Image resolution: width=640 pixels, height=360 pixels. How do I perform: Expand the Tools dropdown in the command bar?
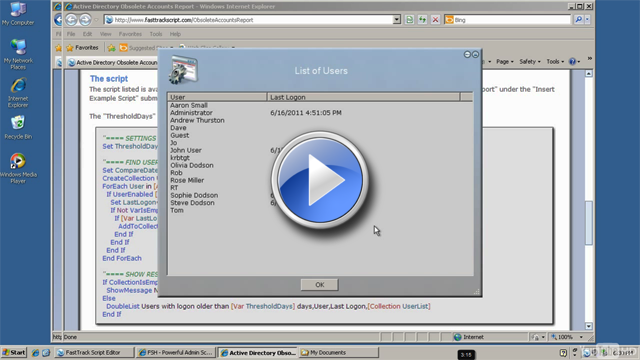pyautogui.click(x=555, y=62)
